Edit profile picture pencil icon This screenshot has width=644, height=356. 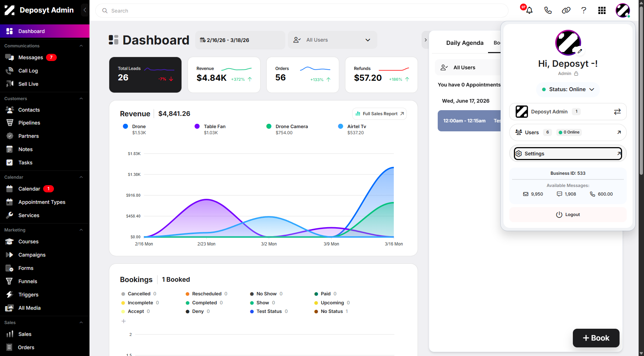tap(580, 51)
